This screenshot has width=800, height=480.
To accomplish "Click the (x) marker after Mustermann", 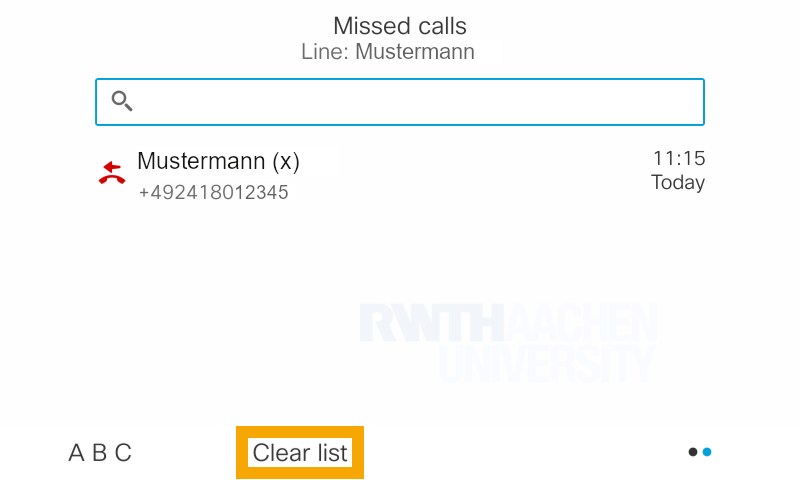I will (286, 161).
